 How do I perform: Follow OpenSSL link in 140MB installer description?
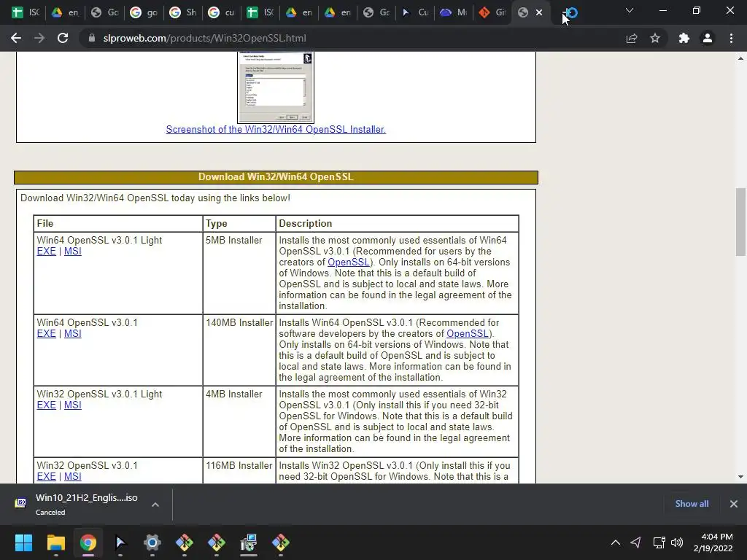tap(468, 334)
